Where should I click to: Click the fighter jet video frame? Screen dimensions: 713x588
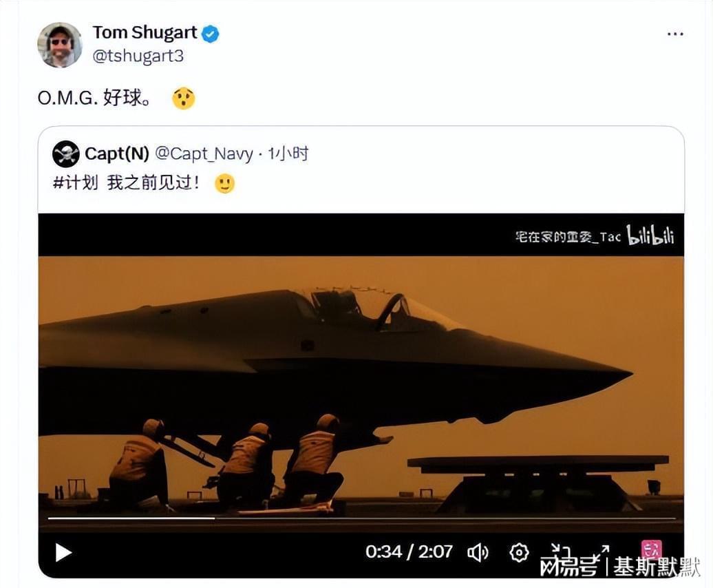click(x=361, y=386)
